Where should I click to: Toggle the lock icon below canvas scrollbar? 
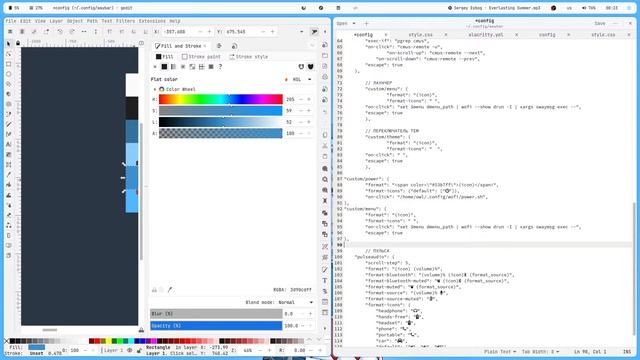coord(141,330)
